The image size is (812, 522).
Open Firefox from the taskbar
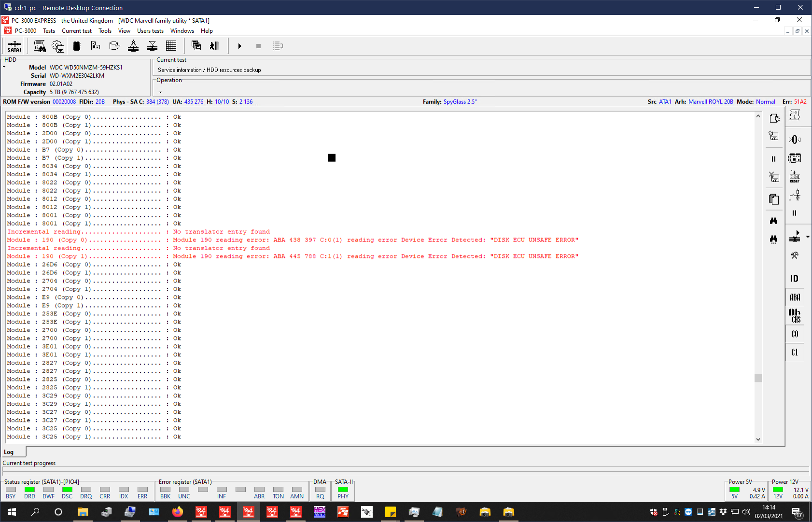tap(177, 512)
